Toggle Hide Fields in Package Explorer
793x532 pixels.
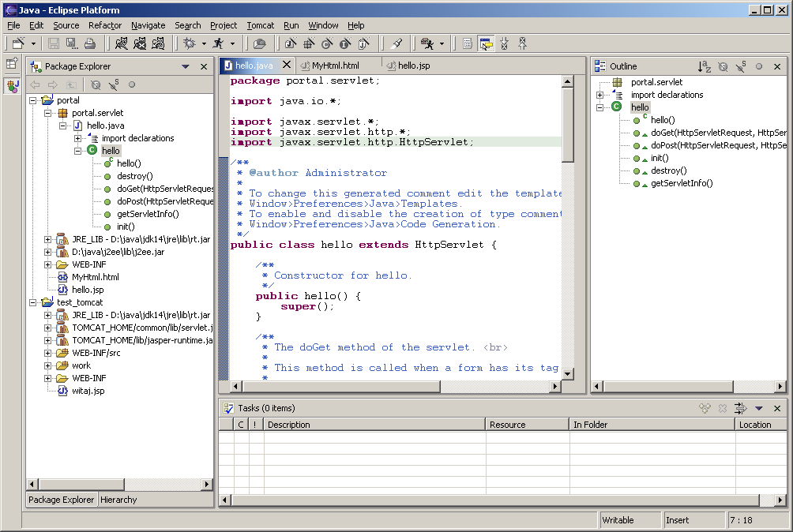click(96, 85)
